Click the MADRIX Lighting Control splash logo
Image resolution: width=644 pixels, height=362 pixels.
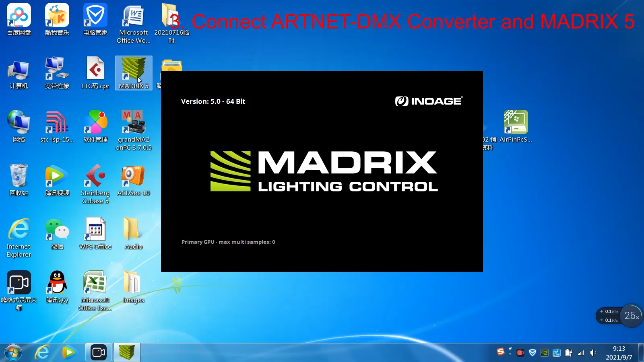[324, 171]
